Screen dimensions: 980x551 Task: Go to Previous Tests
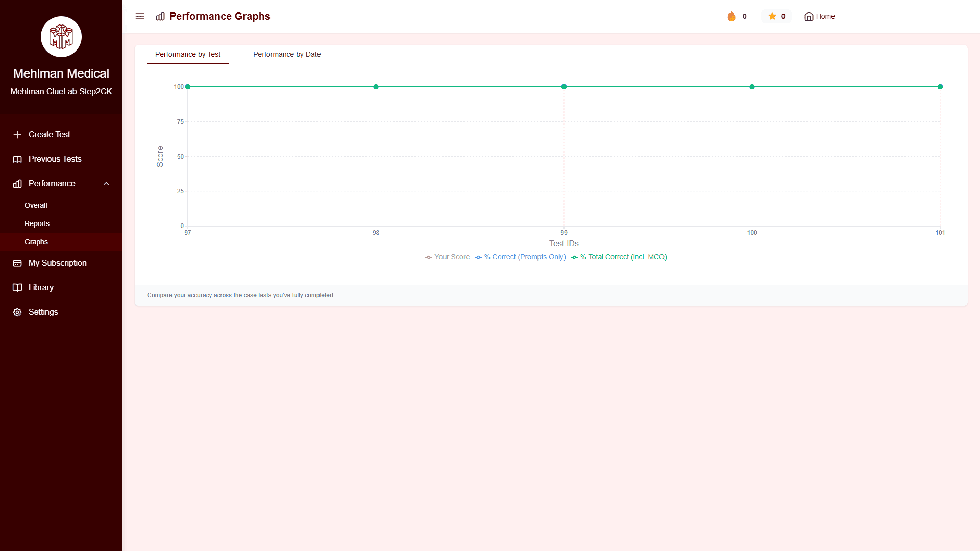coord(55,159)
